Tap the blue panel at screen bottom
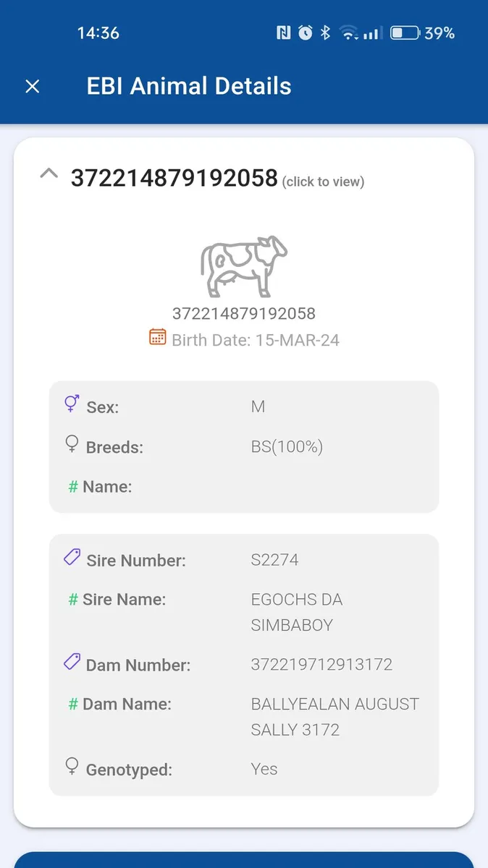This screenshot has width=488, height=868. 244,859
